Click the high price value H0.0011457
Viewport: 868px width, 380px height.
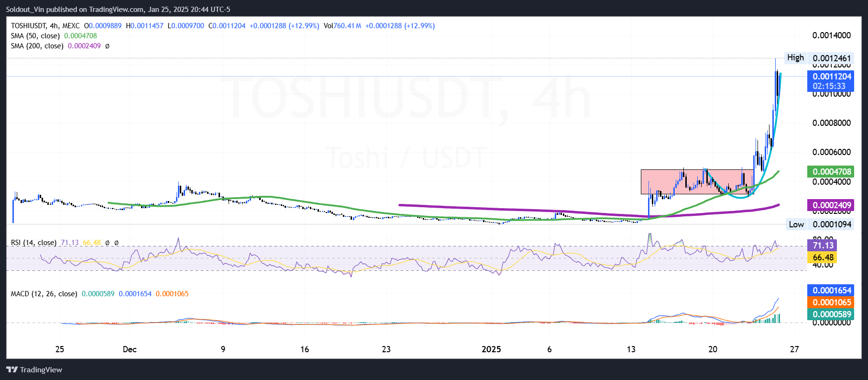pyautogui.click(x=144, y=26)
